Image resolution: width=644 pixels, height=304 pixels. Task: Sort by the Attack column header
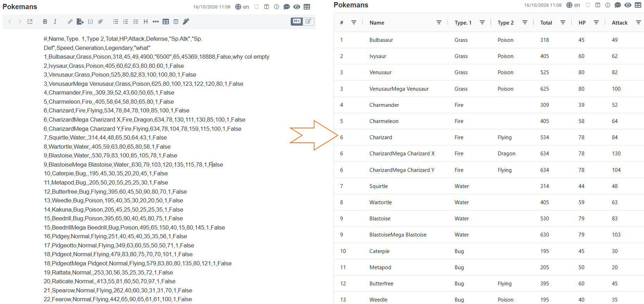[x=620, y=22]
